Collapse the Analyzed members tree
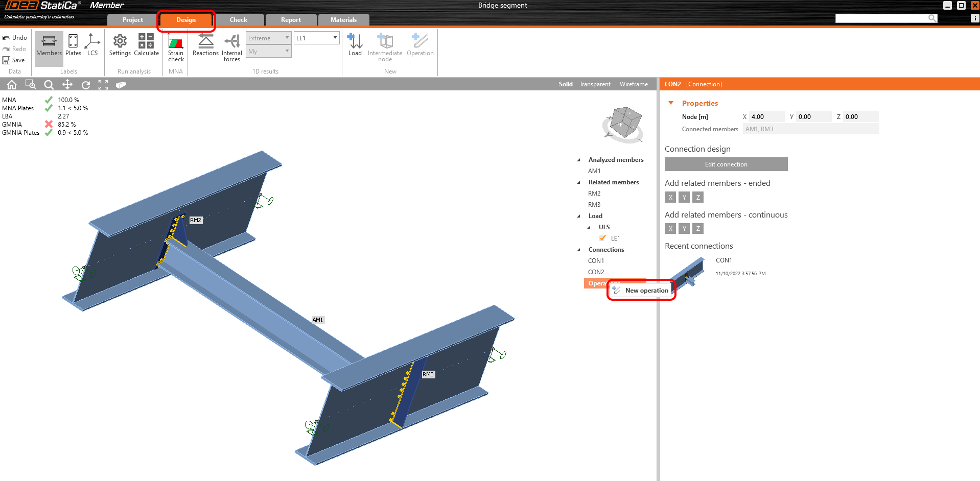 (579, 160)
